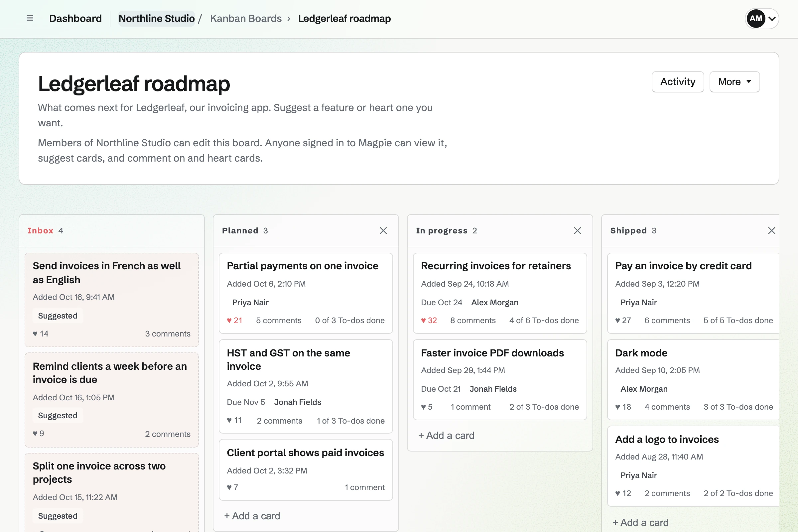Click assignee Priya Nair on Partial payments card
Screen dimensions: 798x532
[x=250, y=302]
